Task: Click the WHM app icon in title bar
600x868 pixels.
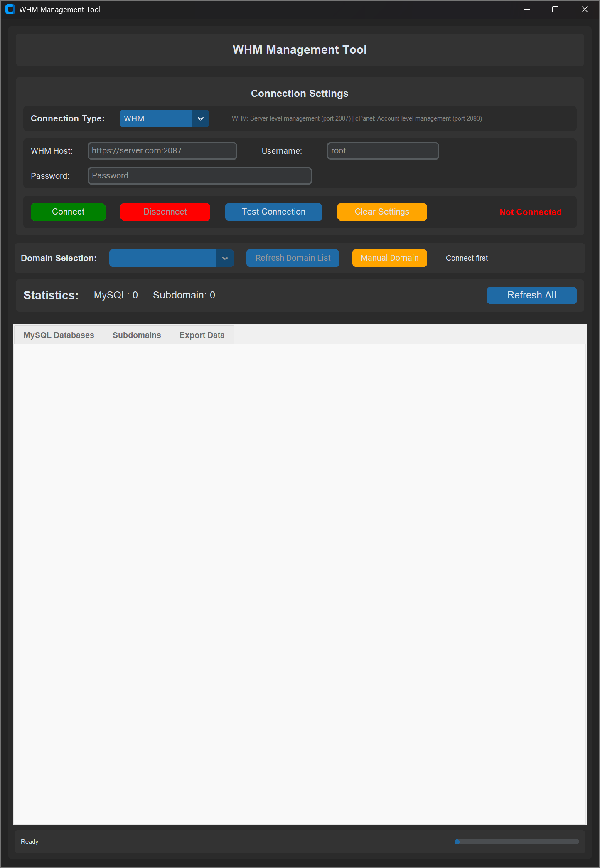Action: (x=10, y=9)
